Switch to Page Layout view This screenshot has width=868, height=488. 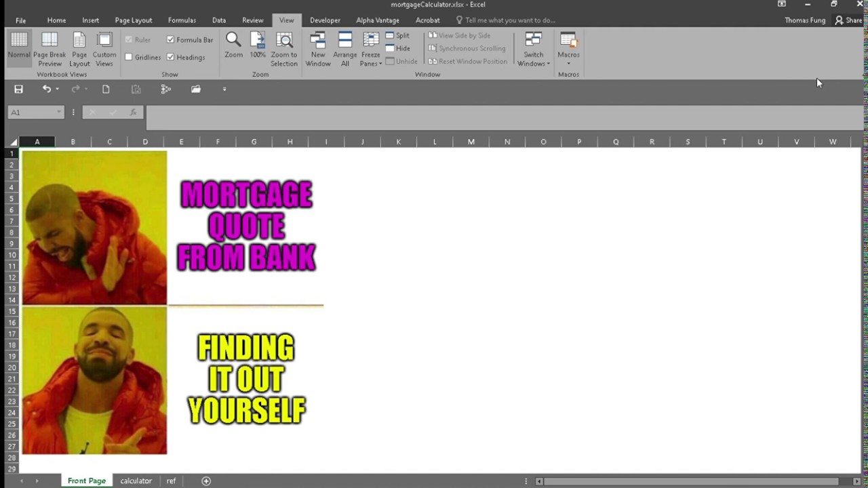click(79, 49)
